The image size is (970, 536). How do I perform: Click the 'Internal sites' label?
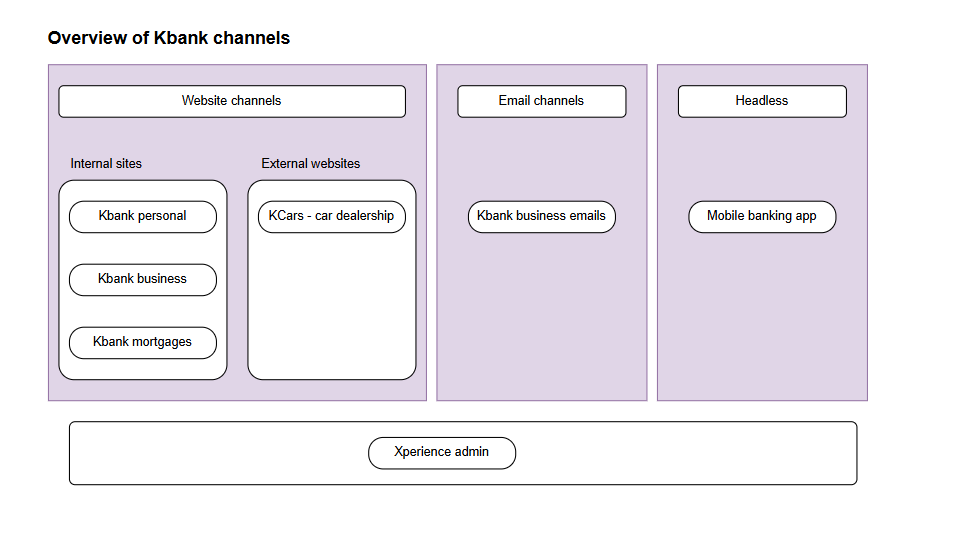click(106, 164)
